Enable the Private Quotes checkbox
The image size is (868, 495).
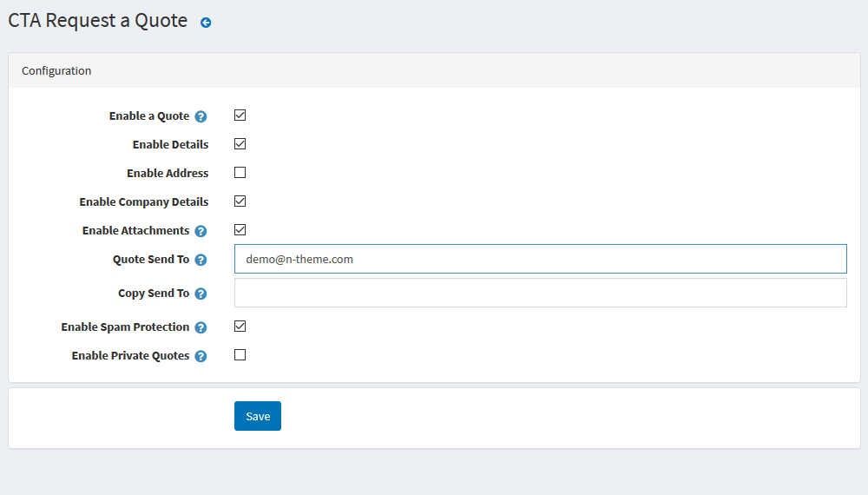coord(240,355)
